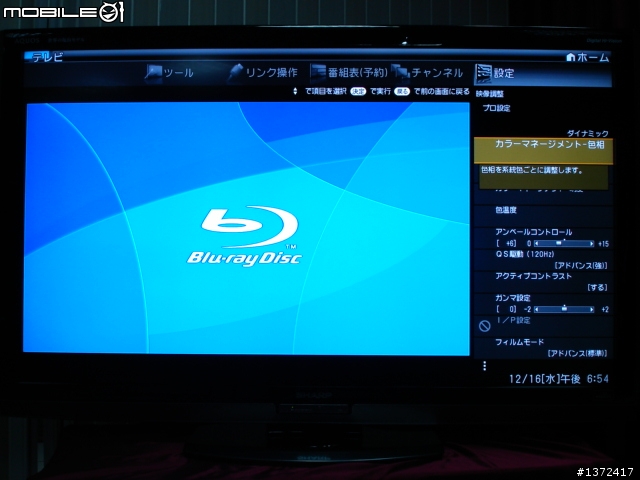The height and width of the screenshot is (480, 640).
Task: Select the greyed I/P設定 item
Action: tap(543, 325)
